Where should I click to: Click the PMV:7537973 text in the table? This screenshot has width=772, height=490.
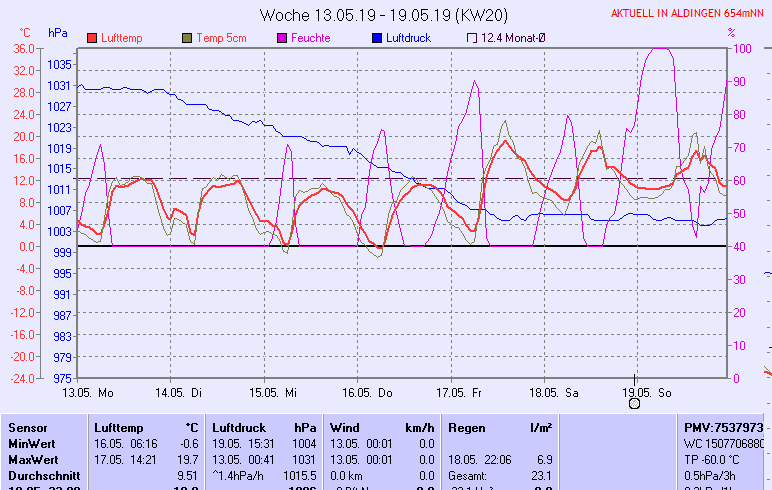coord(723,427)
